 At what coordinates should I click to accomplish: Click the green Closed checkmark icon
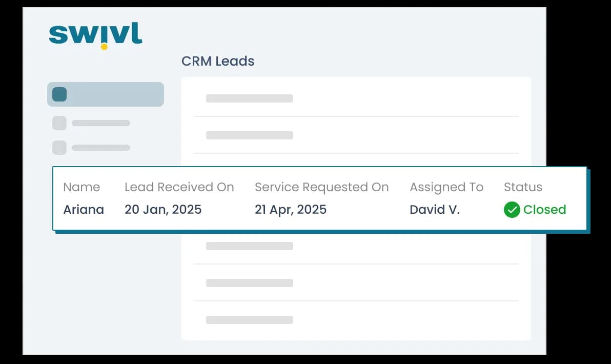click(512, 210)
